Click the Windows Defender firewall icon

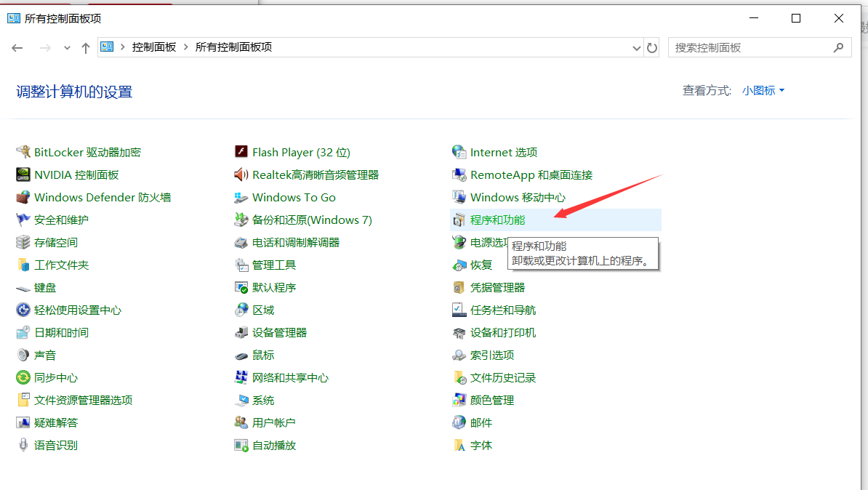(x=23, y=198)
